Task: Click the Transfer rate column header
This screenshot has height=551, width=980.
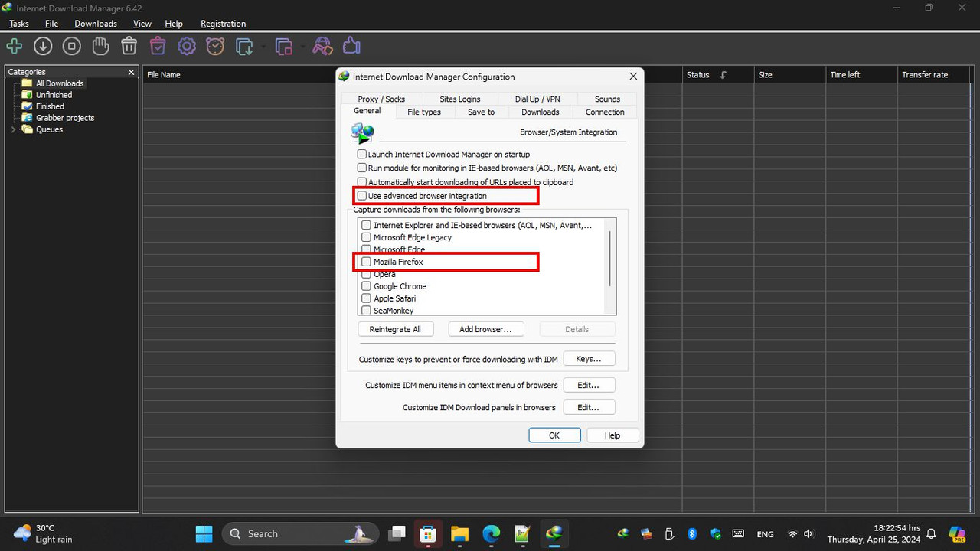Action: point(933,75)
